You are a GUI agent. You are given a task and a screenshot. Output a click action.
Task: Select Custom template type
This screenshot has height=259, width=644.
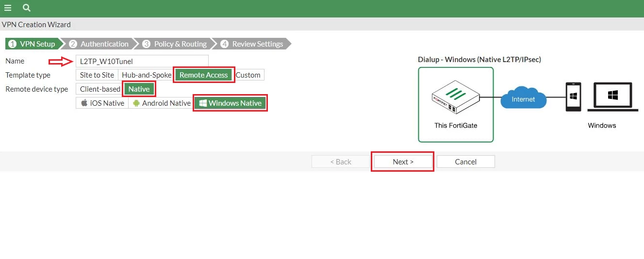pos(248,75)
